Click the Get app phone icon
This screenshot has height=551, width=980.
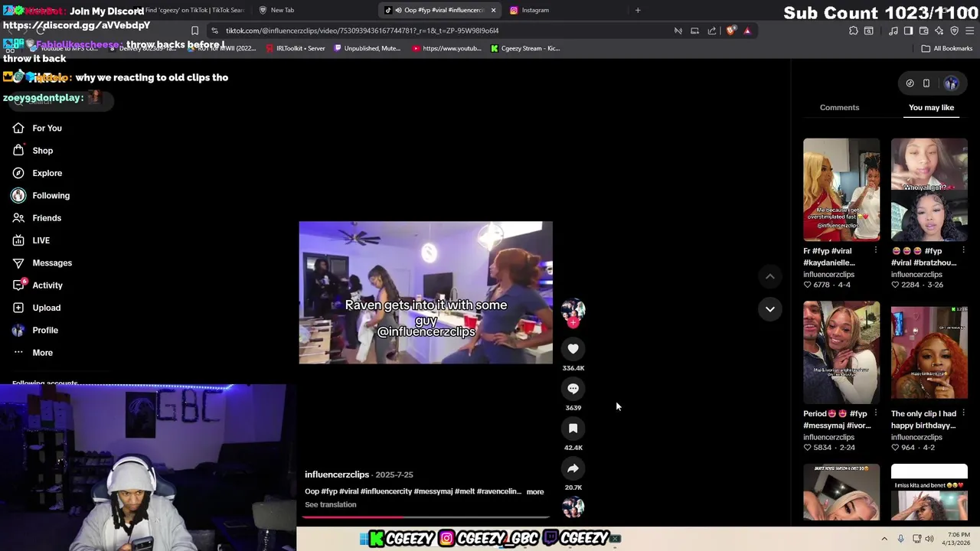click(926, 83)
